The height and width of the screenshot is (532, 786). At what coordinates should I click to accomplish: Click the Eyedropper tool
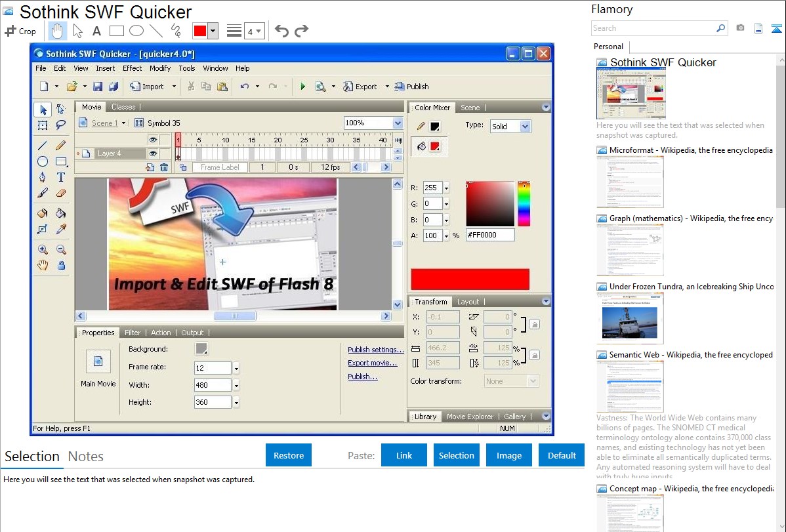click(x=61, y=229)
